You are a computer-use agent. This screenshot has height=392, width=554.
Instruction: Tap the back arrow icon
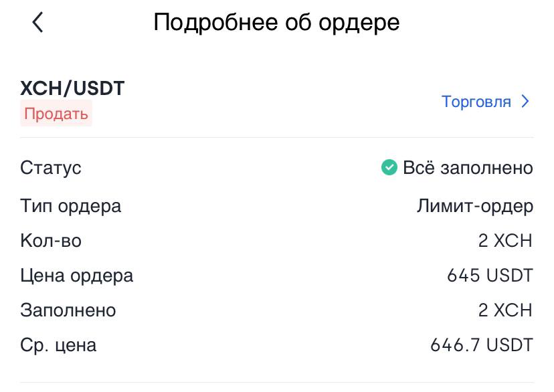[38, 22]
